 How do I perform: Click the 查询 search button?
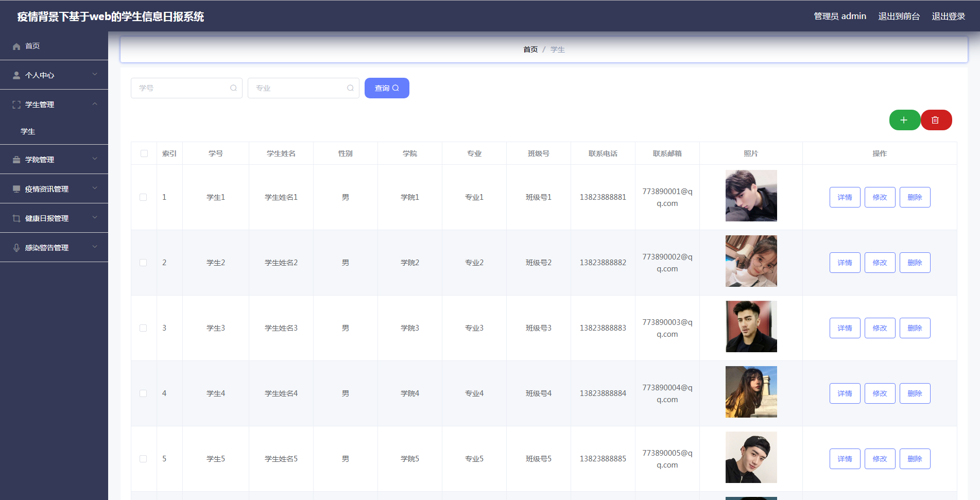[387, 88]
